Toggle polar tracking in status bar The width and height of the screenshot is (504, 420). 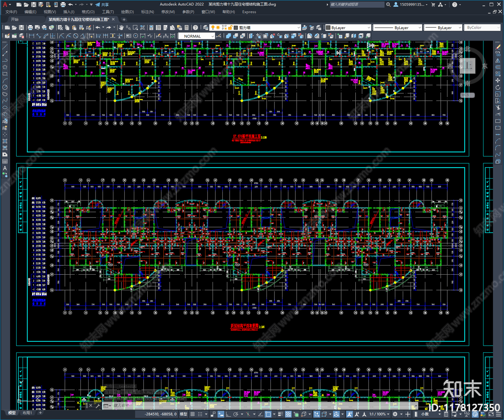[236, 414]
